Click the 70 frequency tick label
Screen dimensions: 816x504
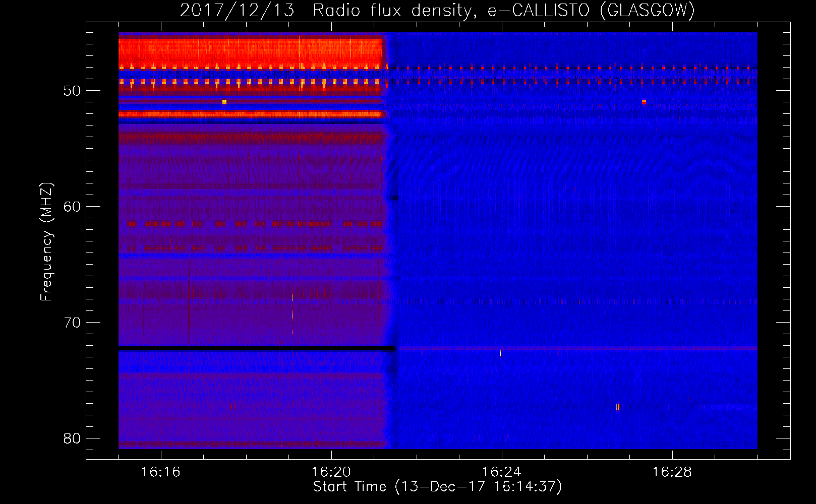72,323
